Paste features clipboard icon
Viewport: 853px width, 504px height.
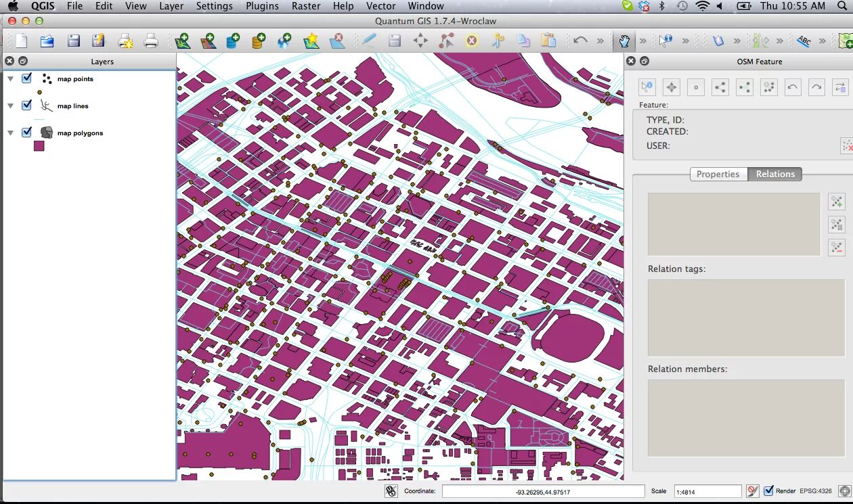(x=548, y=41)
